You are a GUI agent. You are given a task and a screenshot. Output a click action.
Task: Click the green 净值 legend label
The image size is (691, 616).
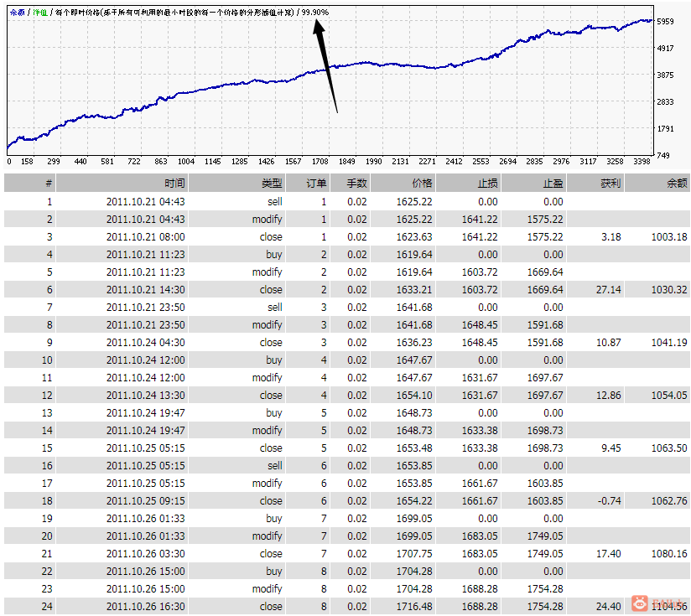pyautogui.click(x=40, y=13)
